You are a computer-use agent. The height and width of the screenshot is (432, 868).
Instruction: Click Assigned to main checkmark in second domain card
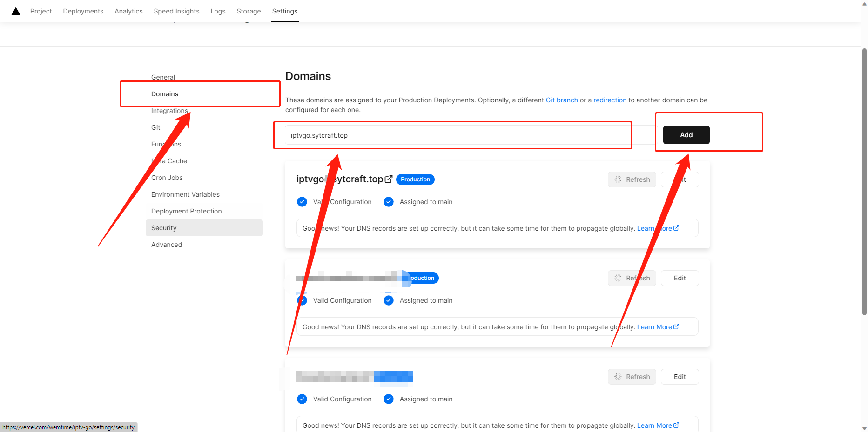pyautogui.click(x=389, y=300)
